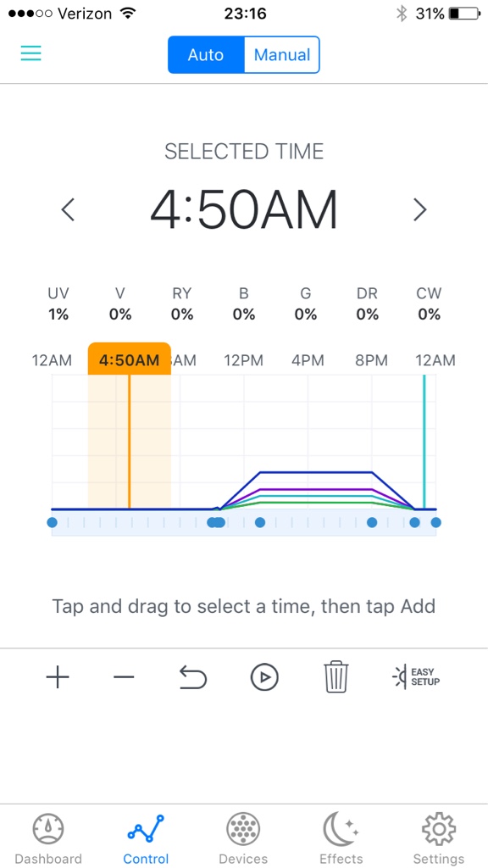The image size is (488, 868).
Task: Click the undo arrow icon
Action: coord(193,677)
